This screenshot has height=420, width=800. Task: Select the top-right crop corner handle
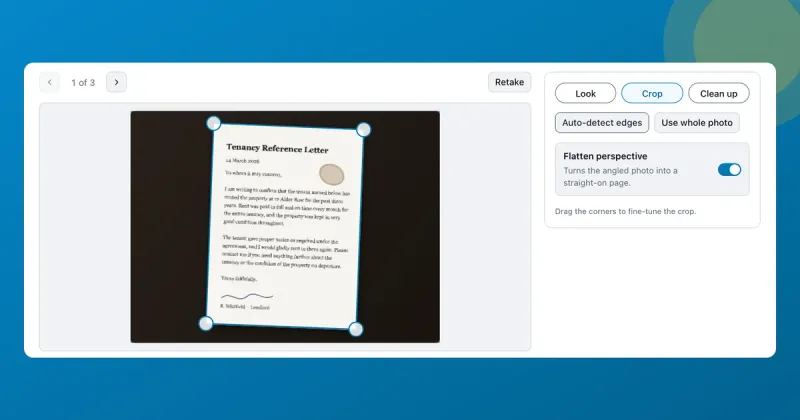coord(363,130)
